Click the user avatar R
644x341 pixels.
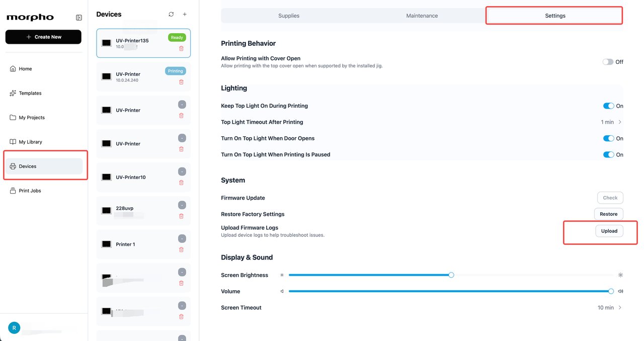(x=14, y=328)
